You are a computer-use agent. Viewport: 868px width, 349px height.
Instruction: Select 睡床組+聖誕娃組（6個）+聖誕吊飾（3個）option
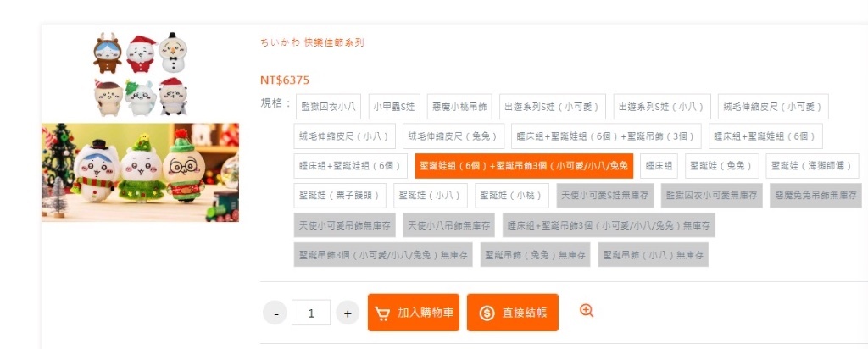tap(606, 136)
